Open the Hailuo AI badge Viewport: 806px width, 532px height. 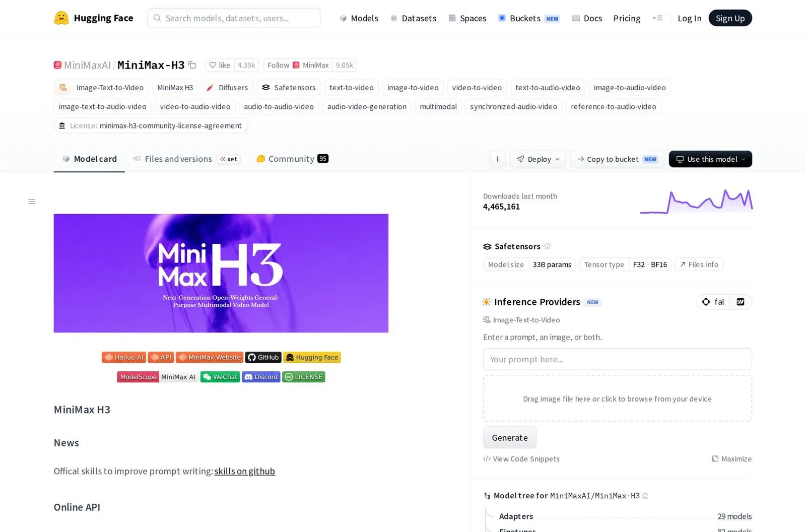pyautogui.click(x=124, y=357)
